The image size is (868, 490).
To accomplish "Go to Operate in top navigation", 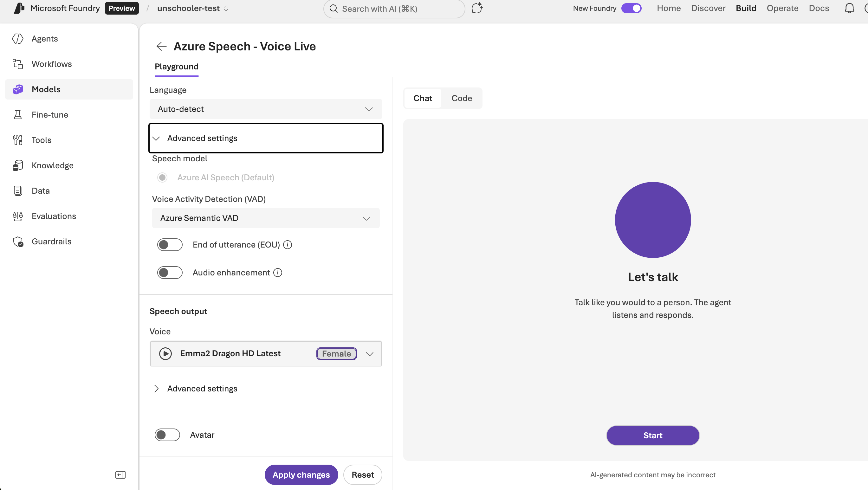I will coord(782,8).
